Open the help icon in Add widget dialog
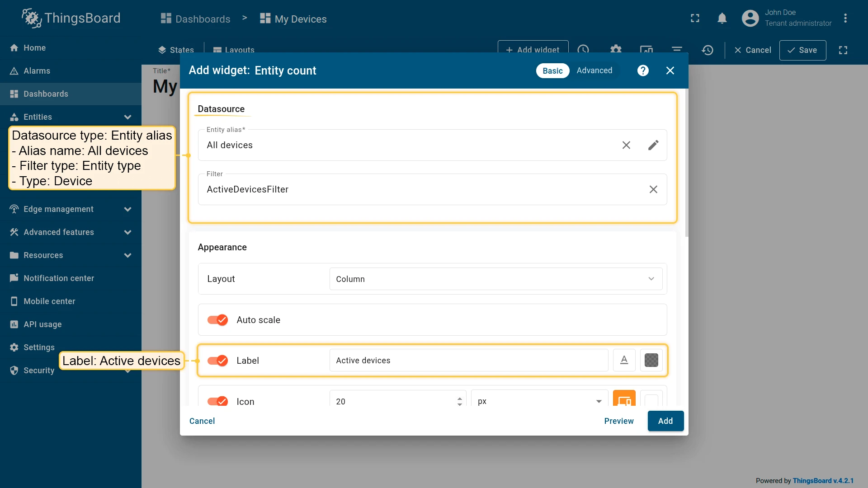 point(643,70)
